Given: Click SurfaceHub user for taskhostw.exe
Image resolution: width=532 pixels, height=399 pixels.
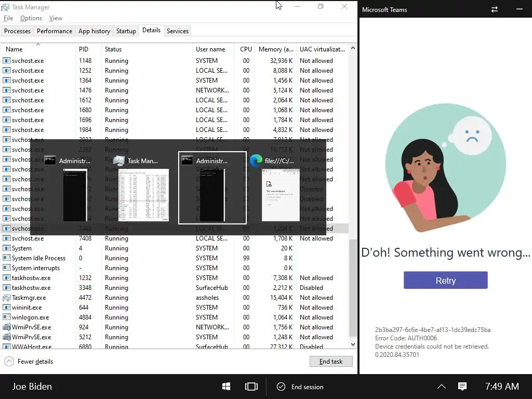Looking at the screenshot, I should 212,288.
